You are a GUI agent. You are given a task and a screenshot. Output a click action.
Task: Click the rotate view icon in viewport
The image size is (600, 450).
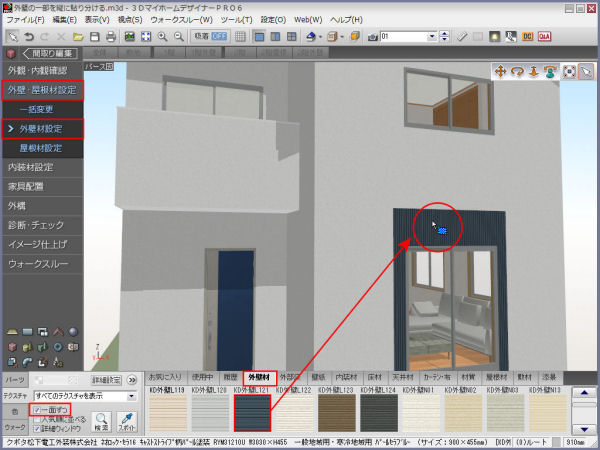click(x=518, y=72)
